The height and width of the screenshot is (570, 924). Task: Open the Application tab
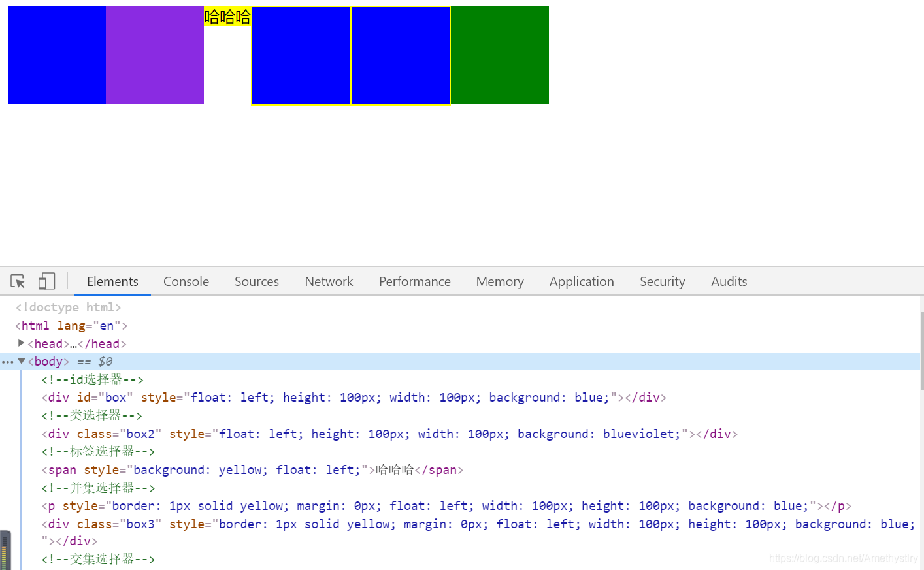coord(582,281)
